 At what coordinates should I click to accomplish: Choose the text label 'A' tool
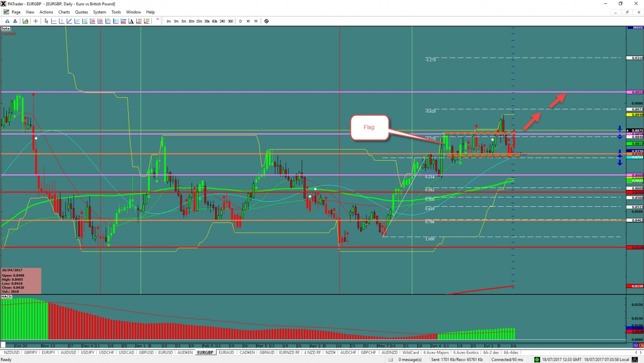131,21
